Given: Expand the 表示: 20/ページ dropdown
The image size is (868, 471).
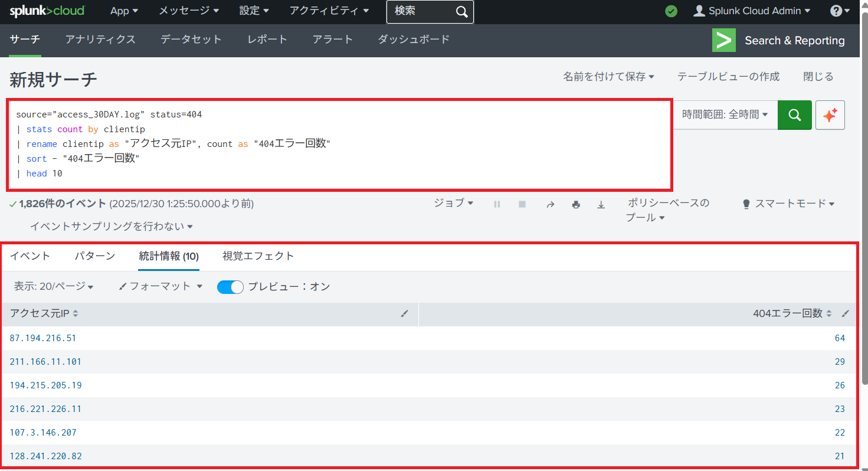Looking at the screenshot, I should (x=54, y=287).
